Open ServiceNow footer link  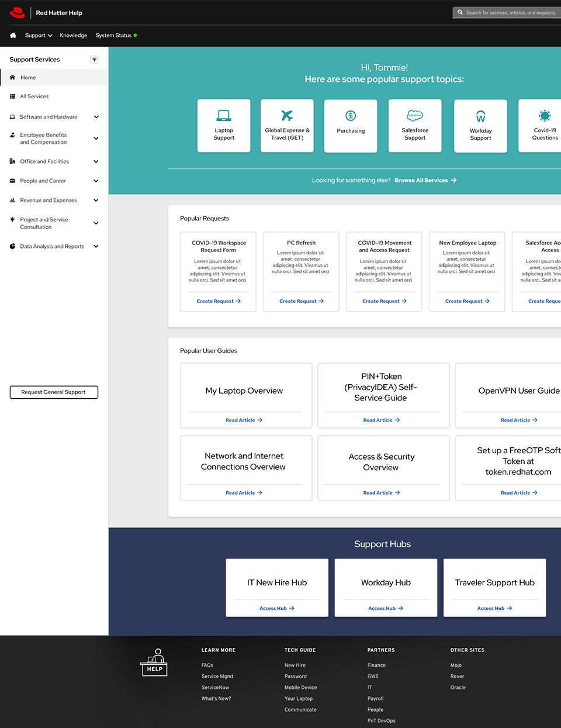tap(216, 688)
